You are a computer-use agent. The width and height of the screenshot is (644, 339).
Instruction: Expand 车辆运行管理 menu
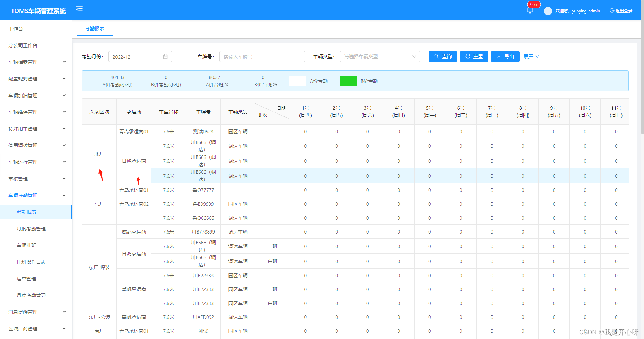pyautogui.click(x=36, y=162)
